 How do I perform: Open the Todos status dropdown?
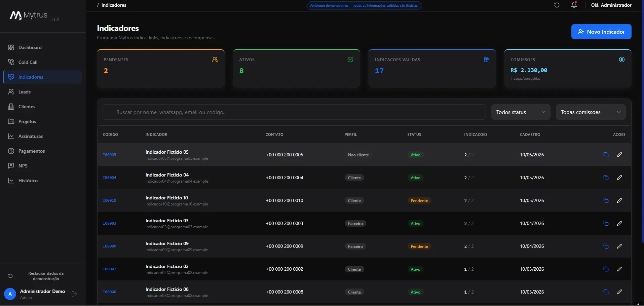click(x=521, y=112)
